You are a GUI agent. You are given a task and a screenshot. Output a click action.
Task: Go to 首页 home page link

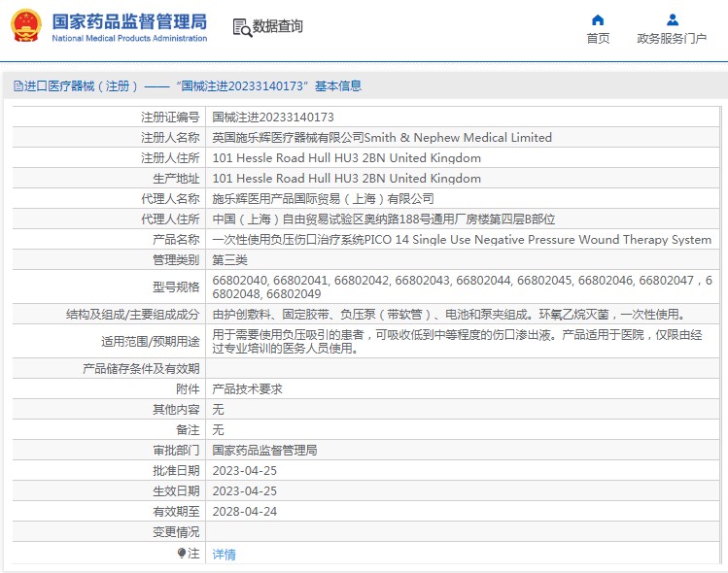click(598, 39)
